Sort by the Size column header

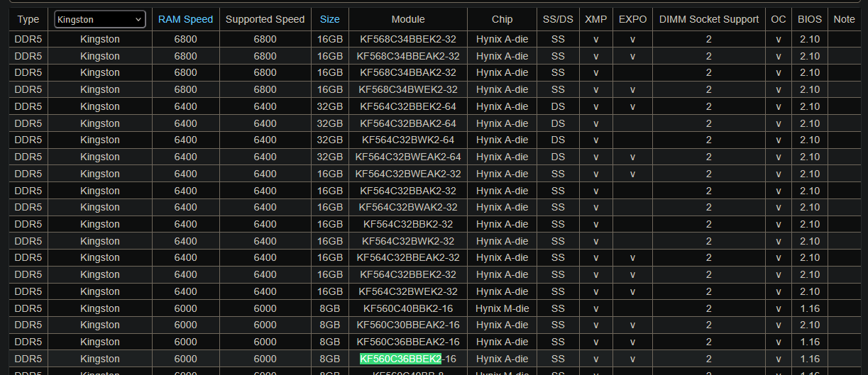[330, 19]
